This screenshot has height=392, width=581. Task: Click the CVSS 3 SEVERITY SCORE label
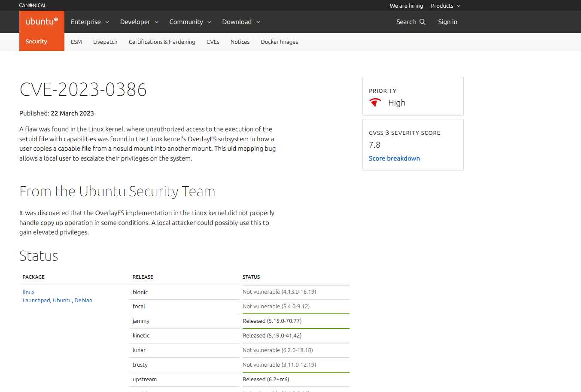pyautogui.click(x=405, y=133)
